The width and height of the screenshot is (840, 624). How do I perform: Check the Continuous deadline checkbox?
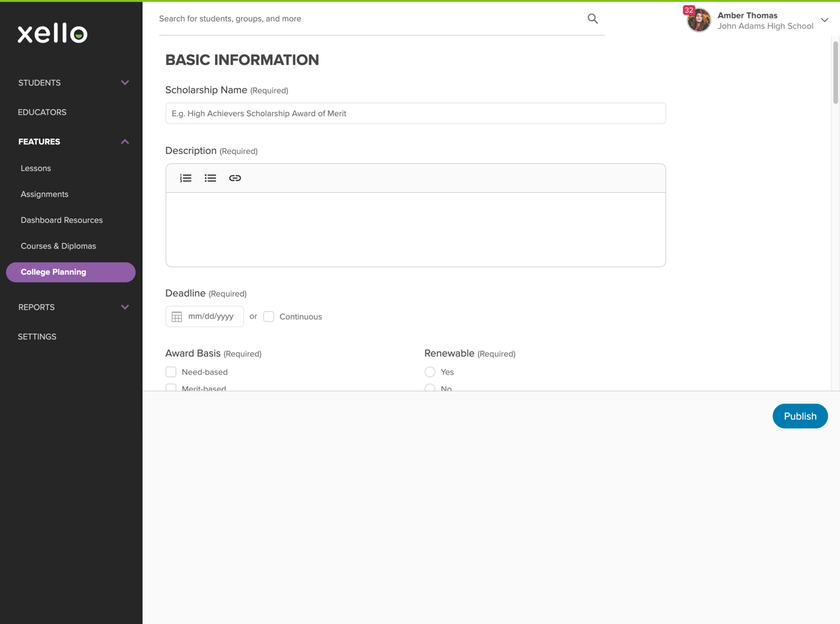point(269,316)
